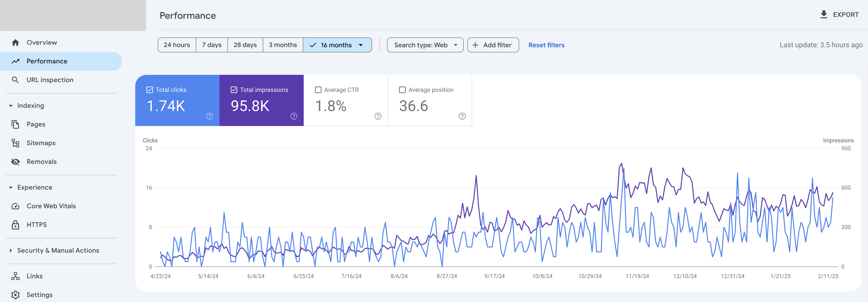The width and height of the screenshot is (868, 302).
Task: Open Overview in the sidebar
Action: coord(61,42)
